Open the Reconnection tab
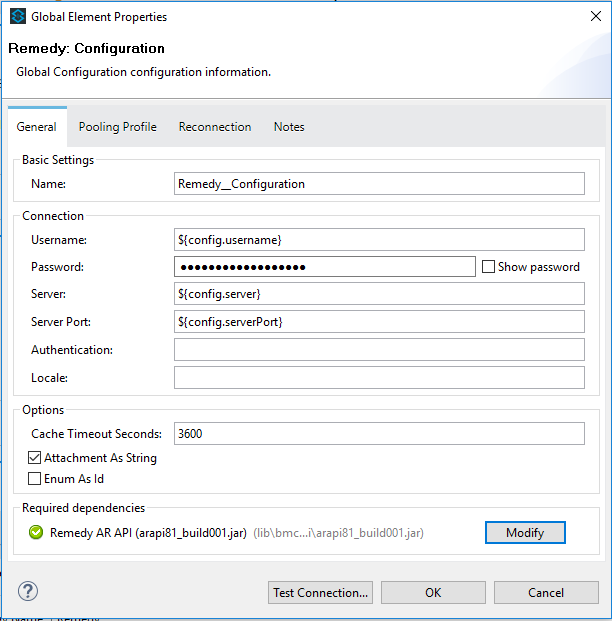The height and width of the screenshot is (621, 612). 215,127
